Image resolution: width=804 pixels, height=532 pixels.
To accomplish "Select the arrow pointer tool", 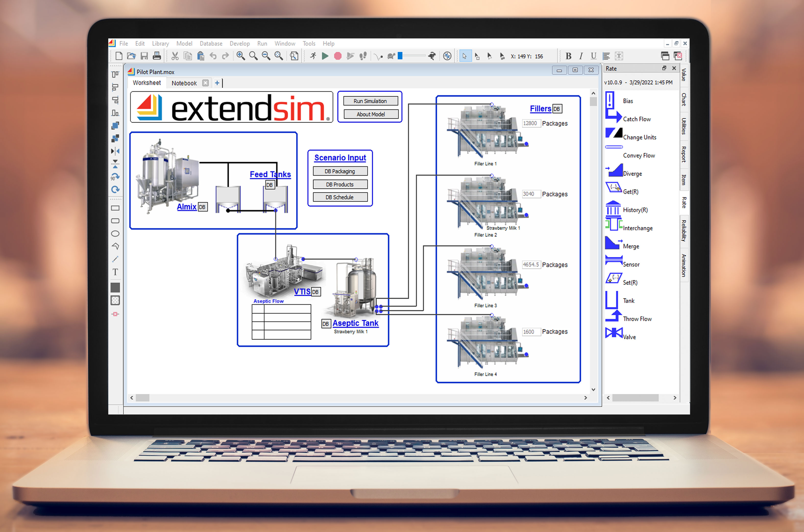I will tap(465, 56).
